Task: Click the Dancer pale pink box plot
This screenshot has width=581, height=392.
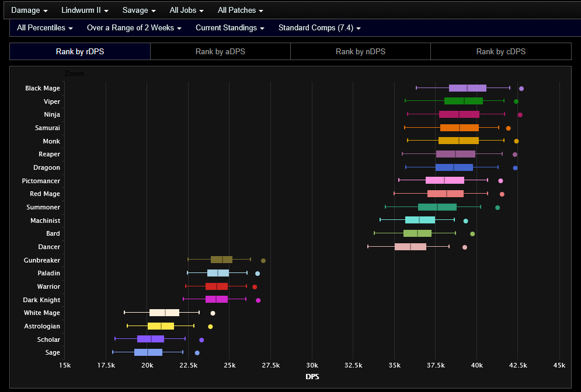Action: pyautogui.click(x=410, y=247)
